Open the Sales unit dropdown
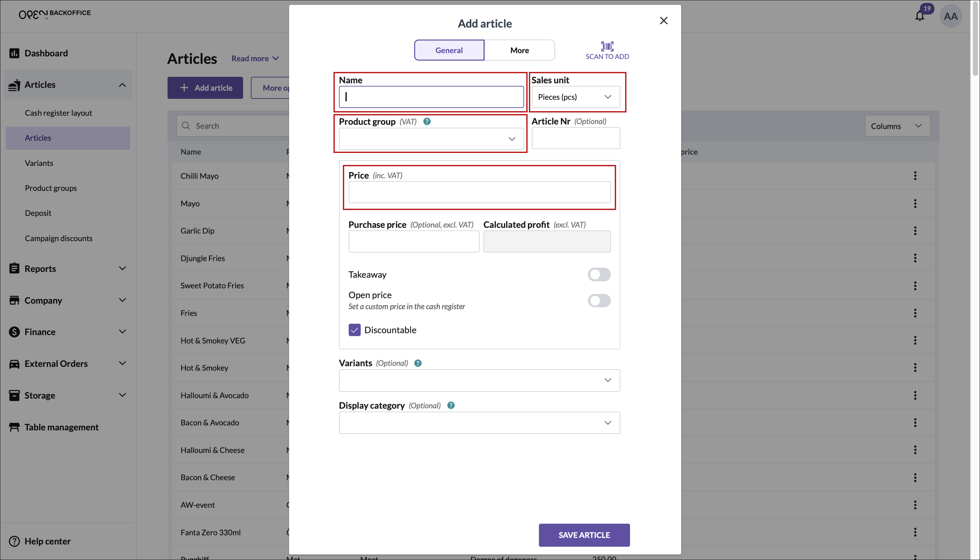This screenshot has width=980, height=560. (x=575, y=97)
